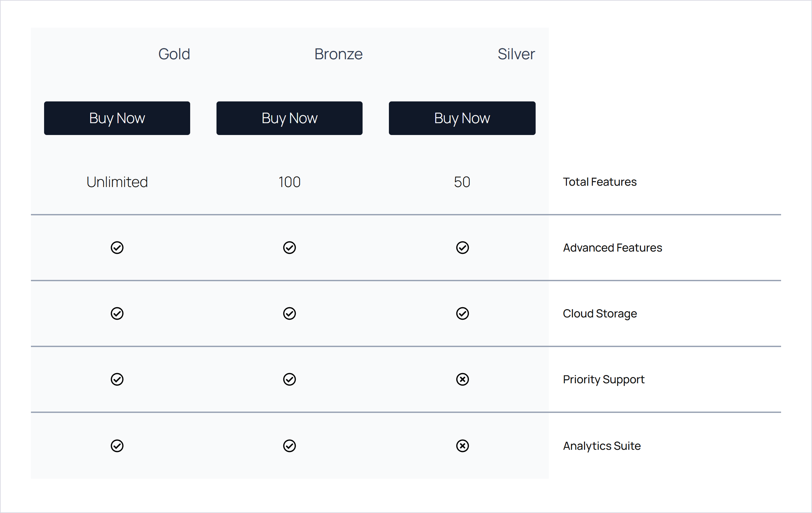Screen dimensions: 812x513
Task: Click the Silver cross icon for Analytics Suite
Action: (462, 446)
